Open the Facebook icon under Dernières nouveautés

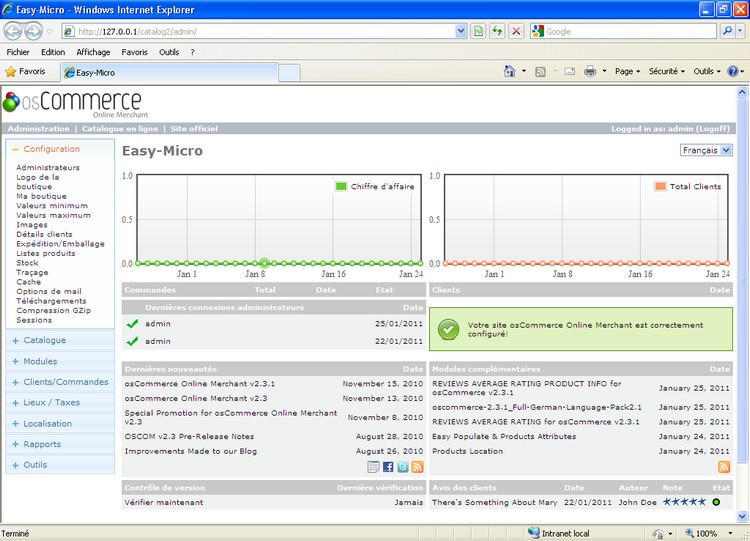[x=388, y=467]
